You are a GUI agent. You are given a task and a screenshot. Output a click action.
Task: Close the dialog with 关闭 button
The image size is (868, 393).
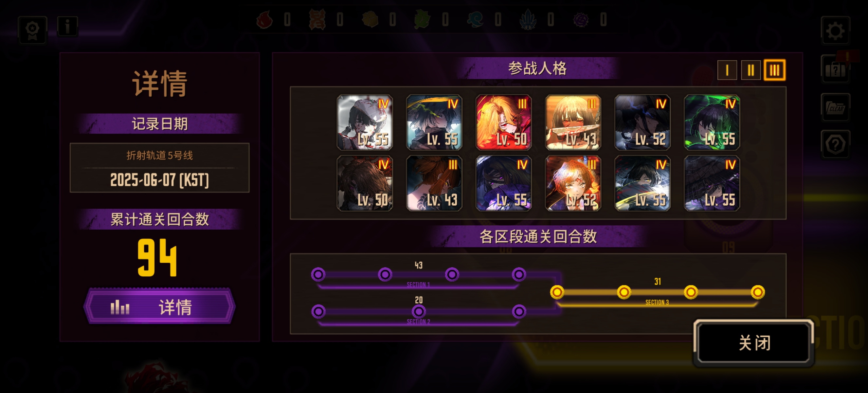[754, 343]
